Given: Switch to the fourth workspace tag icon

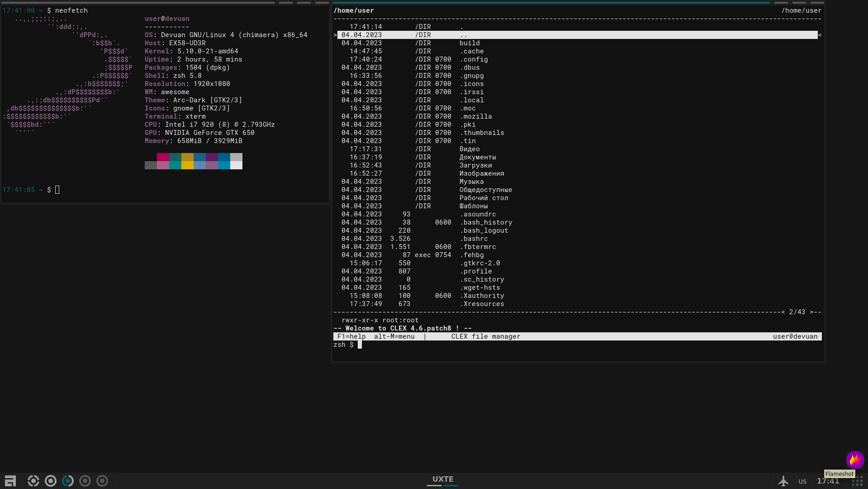Looking at the screenshot, I should [85, 481].
